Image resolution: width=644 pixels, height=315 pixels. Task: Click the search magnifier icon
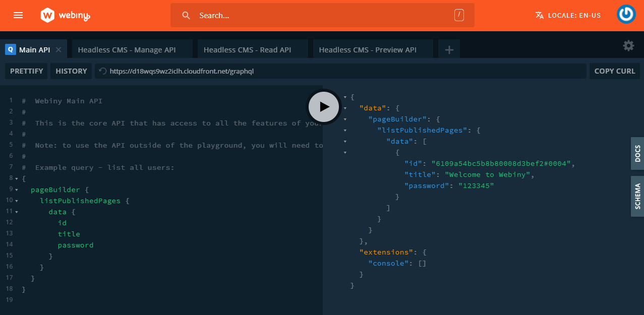(x=186, y=16)
